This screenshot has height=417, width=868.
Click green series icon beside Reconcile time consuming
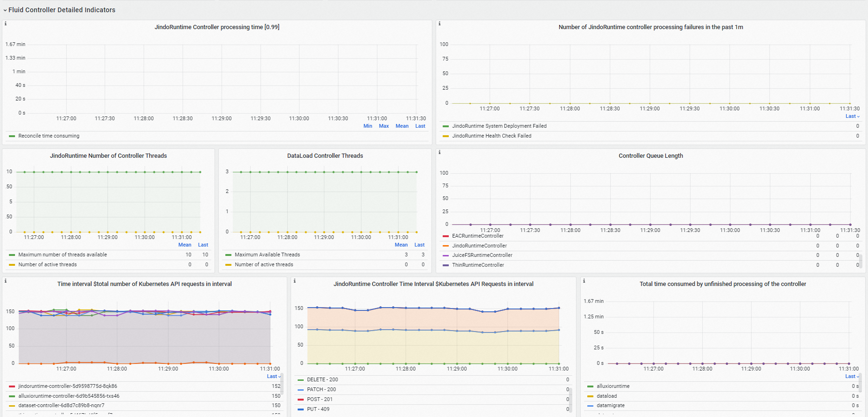(x=12, y=136)
